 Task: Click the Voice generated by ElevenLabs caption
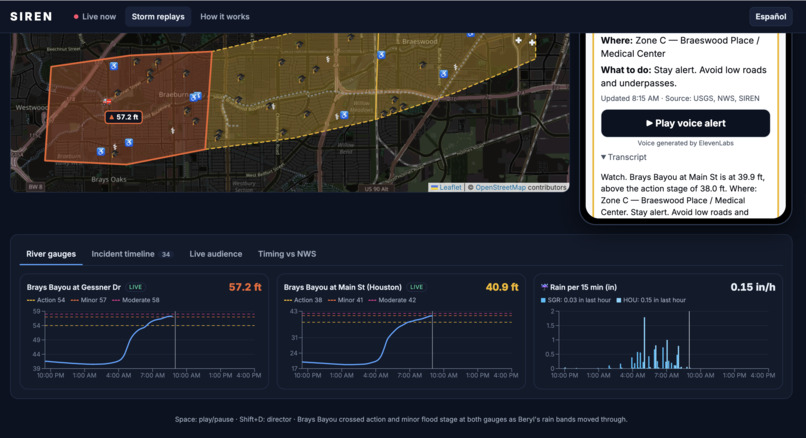pos(685,143)
